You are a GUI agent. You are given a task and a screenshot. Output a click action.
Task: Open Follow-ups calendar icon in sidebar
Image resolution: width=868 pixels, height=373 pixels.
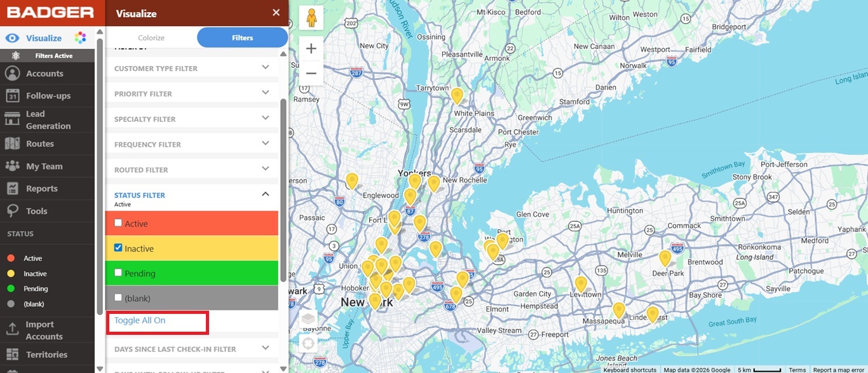12,96
